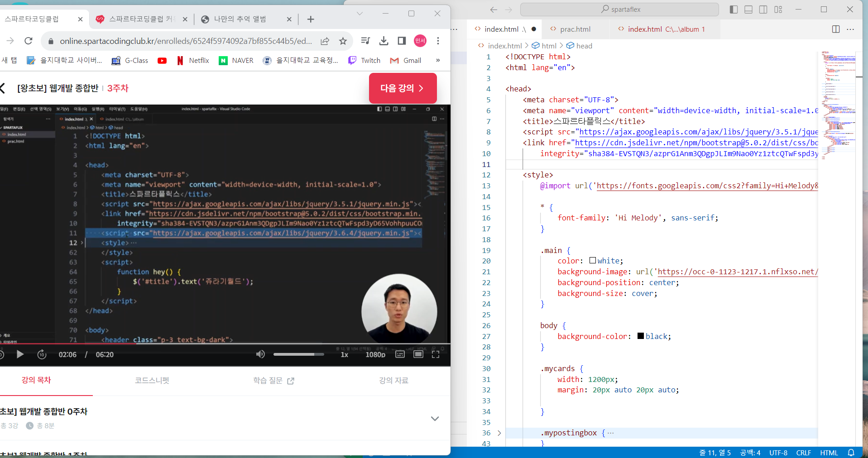868x458 pixels.
Task: Toggle theater mode on the video
Action: pyautogui.click(x=418, y=354)
